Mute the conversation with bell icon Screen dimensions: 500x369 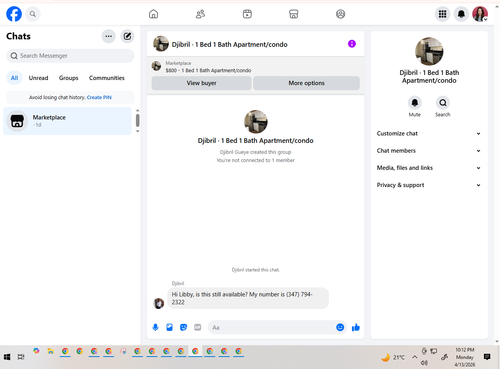pyautogui.click(x=415, y=103)
